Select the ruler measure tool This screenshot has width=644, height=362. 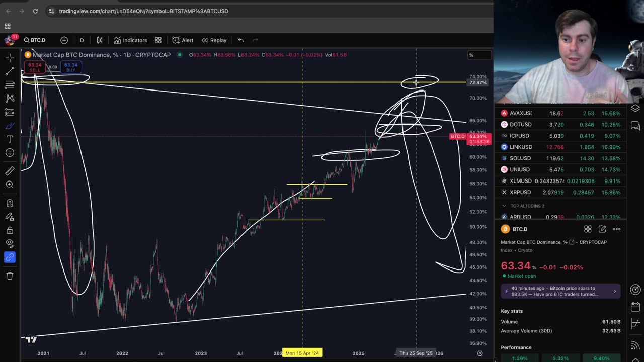[x=10, y=171]
